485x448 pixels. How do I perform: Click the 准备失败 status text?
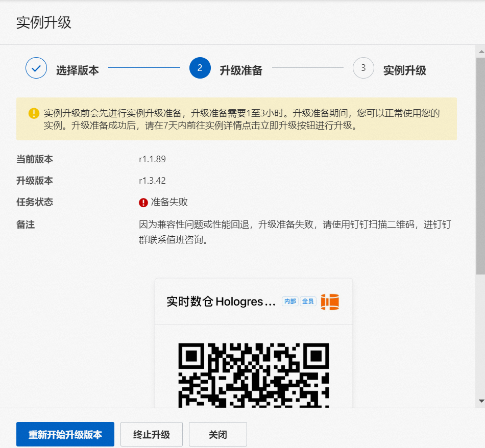(169, 202)
